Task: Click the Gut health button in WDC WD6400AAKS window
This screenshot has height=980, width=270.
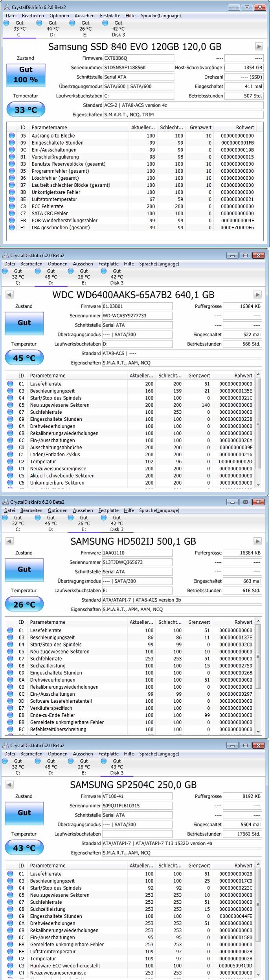Action: (24, 323)
